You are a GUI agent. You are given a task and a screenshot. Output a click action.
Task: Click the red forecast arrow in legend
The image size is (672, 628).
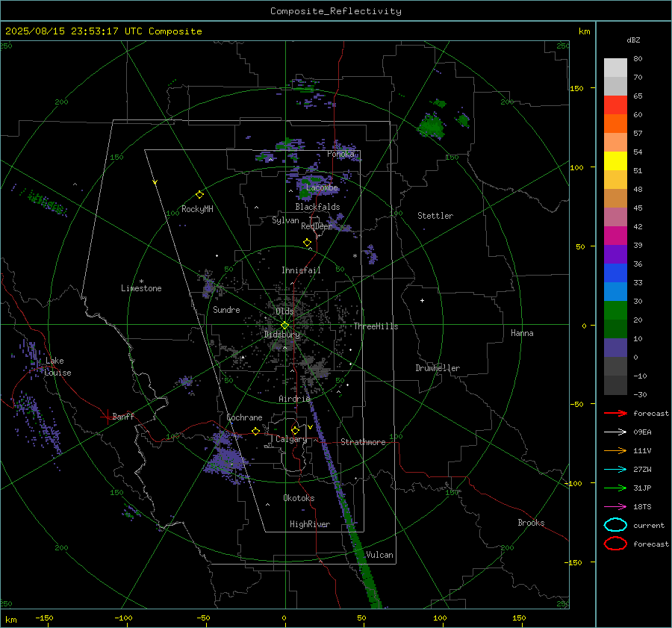pyautogui.click(x=615, y=413)
